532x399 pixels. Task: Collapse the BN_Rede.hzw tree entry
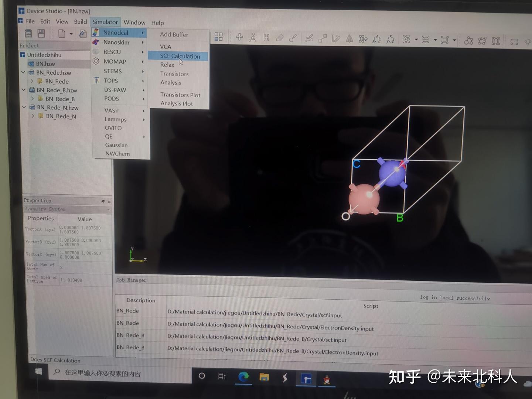pyautogui.click(x=23, y=72)
